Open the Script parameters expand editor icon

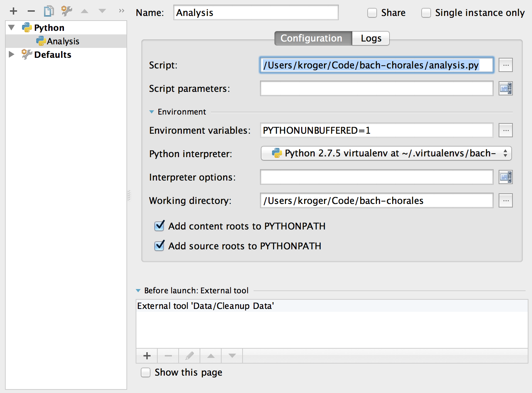pyautogui.click(x=505, y=89)
